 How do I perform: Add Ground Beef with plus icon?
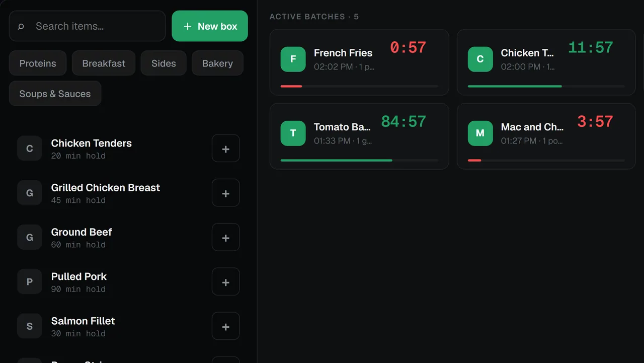tap(225, 237)
